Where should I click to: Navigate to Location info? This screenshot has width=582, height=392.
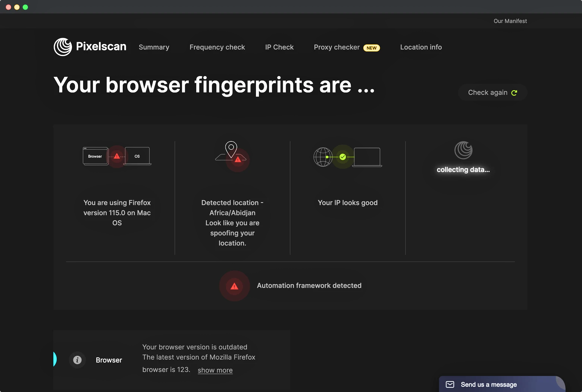coord(421,47)
